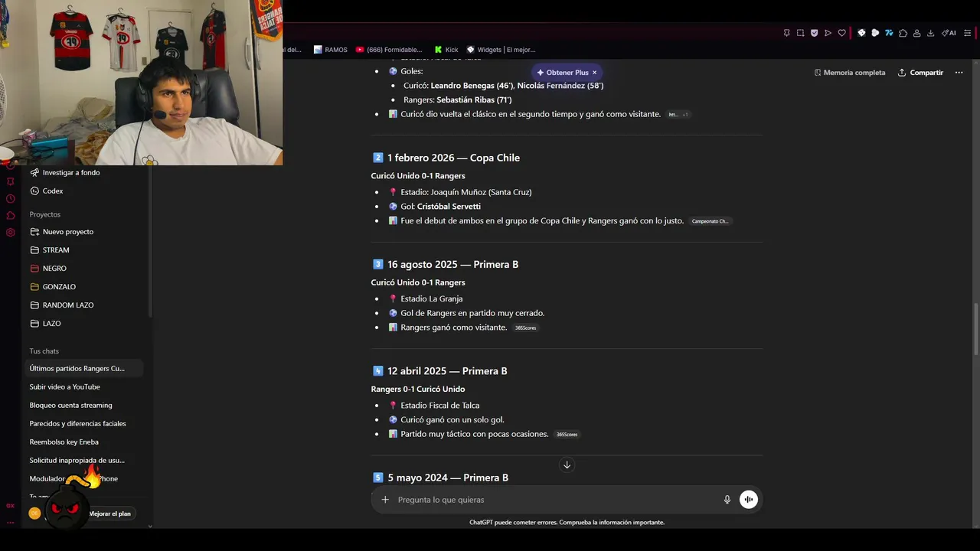Open the conversation options three-dot menu
980x551 pixels.
click(960, 73)
